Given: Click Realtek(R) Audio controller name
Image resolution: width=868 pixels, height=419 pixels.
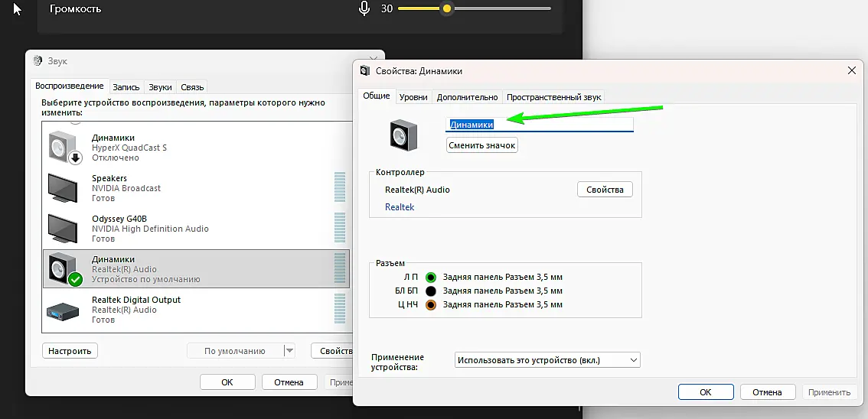Looking at the screenshot, I should (417, 190).
